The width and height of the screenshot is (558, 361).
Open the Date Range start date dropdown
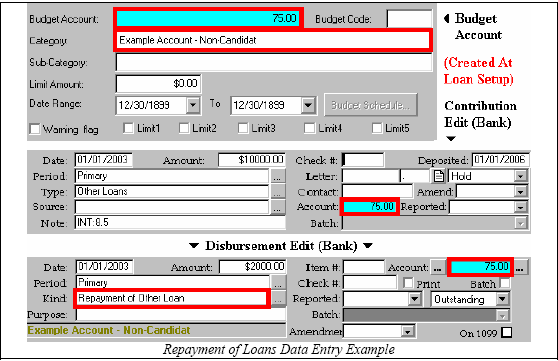[x=193, y=105]
